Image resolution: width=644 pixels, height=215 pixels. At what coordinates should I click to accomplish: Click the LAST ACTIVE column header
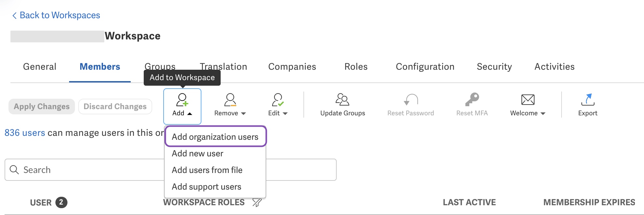point(469,202)
